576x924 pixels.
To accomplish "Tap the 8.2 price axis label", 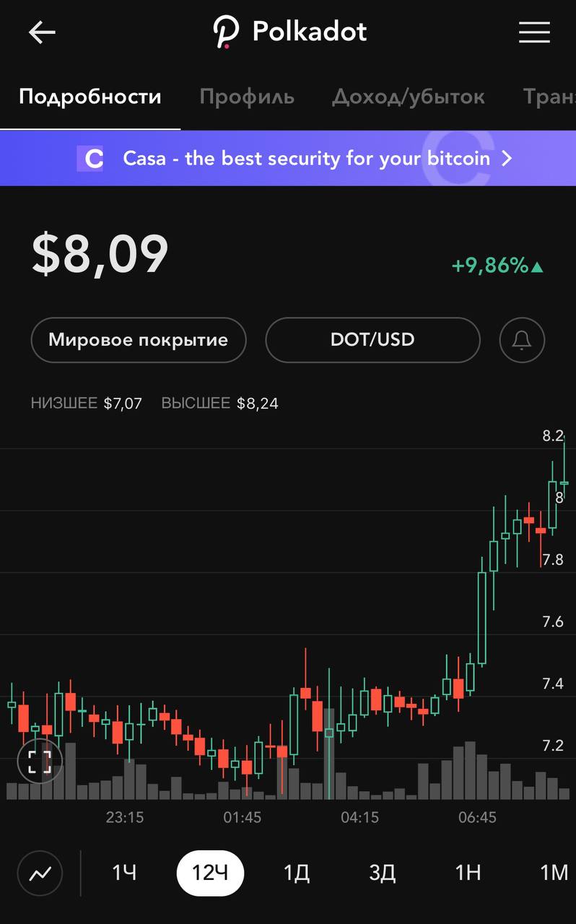I will click(553, 436).
